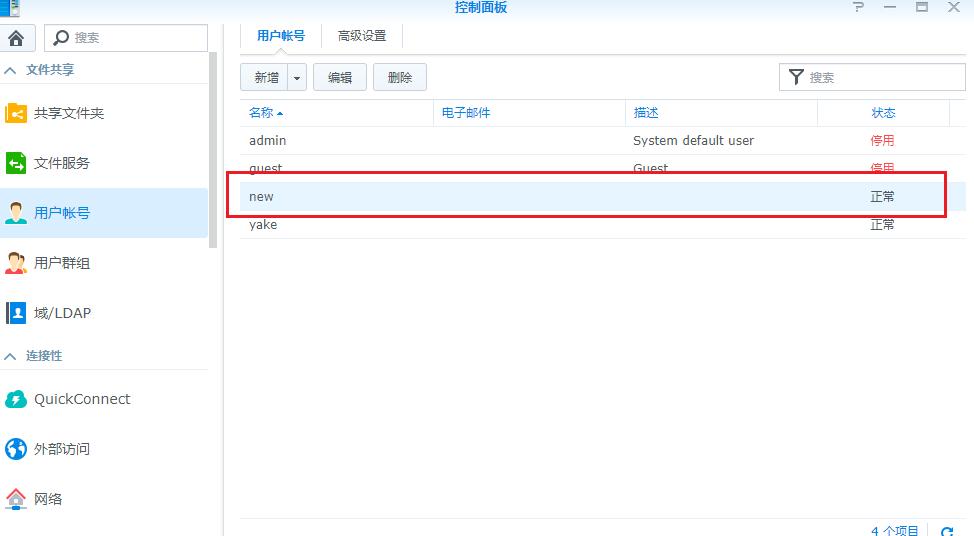974x536 pixels.
Task: Open the help question mark icon
Action: pyautogui.click(x=858, y=7)
